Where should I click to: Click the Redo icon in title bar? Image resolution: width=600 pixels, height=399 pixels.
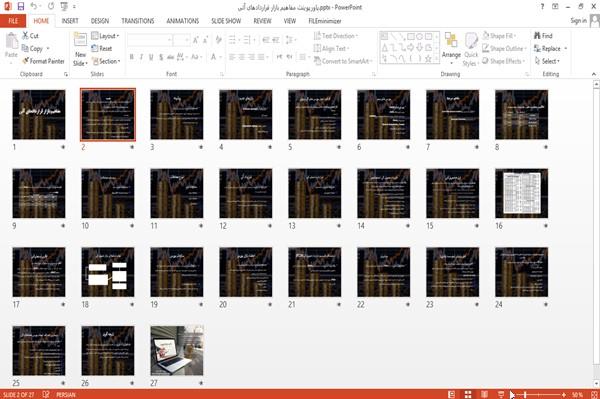51,7
